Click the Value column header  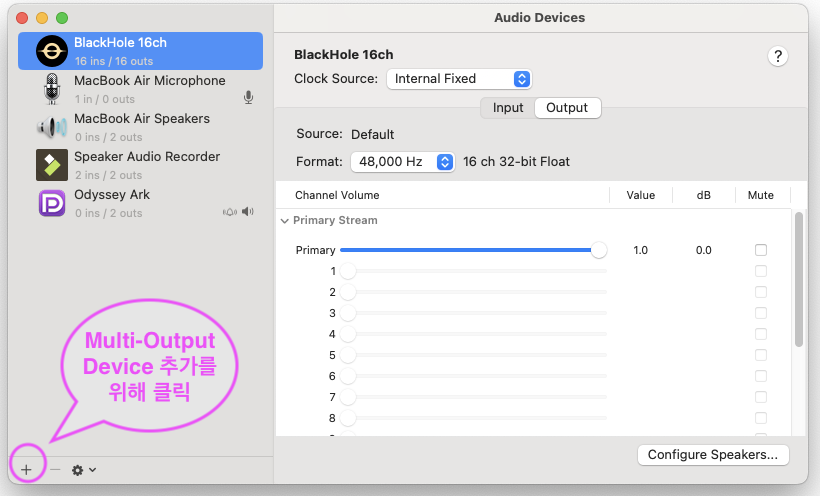641,195
